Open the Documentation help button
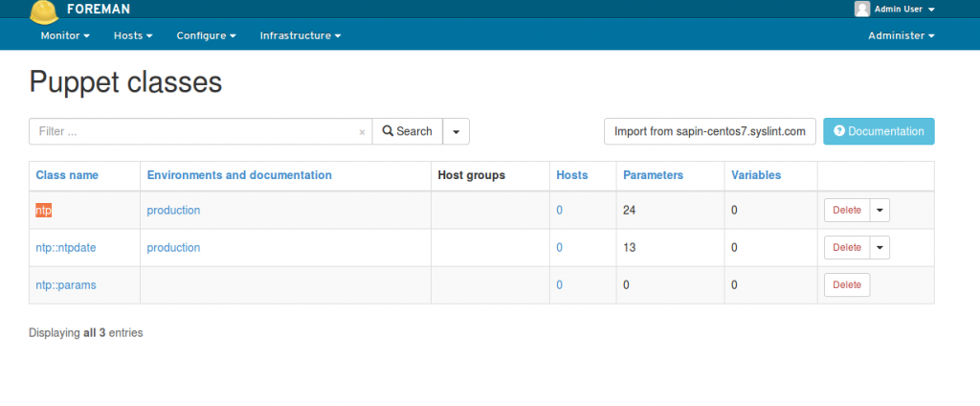Image resolution: width=980 pixels, height=406 pixels. (x=879, y=131)
